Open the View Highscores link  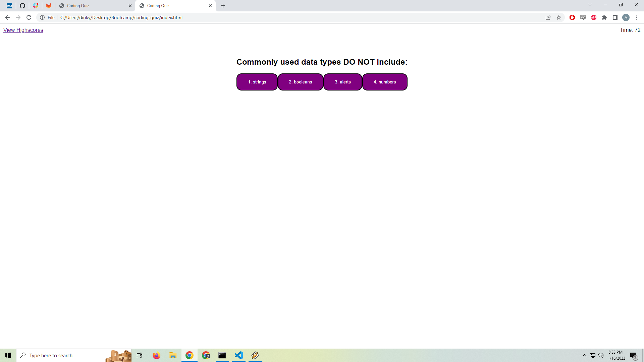click(x=23, y=30)
